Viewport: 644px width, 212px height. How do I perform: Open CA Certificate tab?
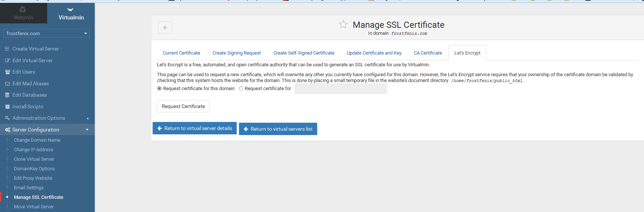point(428,53)
